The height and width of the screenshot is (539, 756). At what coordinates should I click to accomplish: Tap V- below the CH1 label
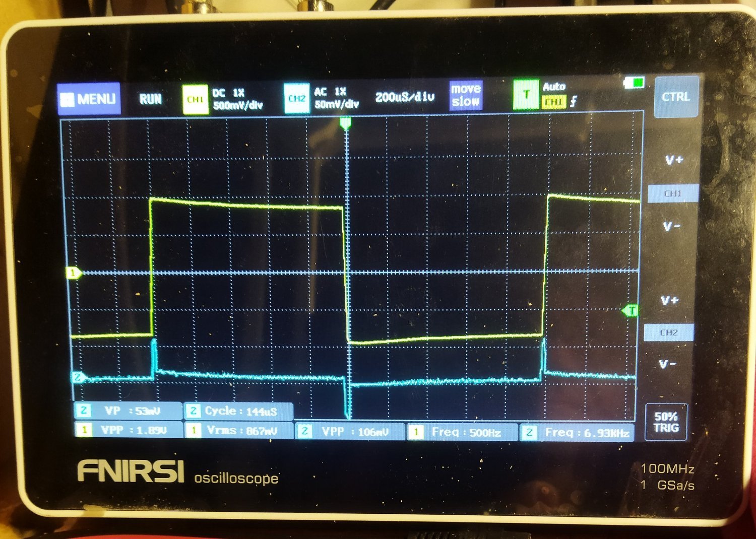pyautogui.click(x=672, y=227)
